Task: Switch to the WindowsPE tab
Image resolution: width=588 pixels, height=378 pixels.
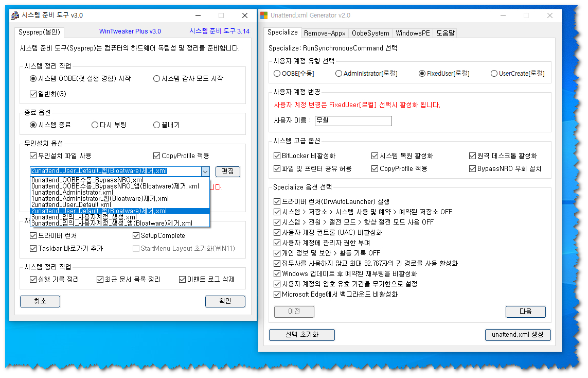Action: coord(413,33)
